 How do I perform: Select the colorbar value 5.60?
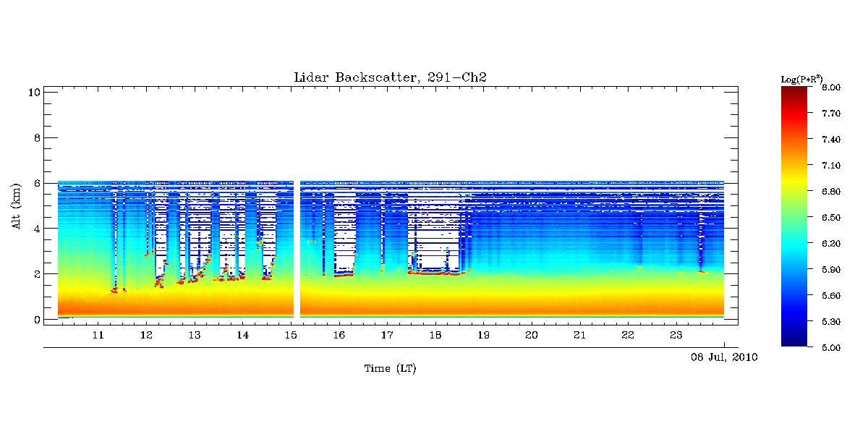[x=831, y=296]
